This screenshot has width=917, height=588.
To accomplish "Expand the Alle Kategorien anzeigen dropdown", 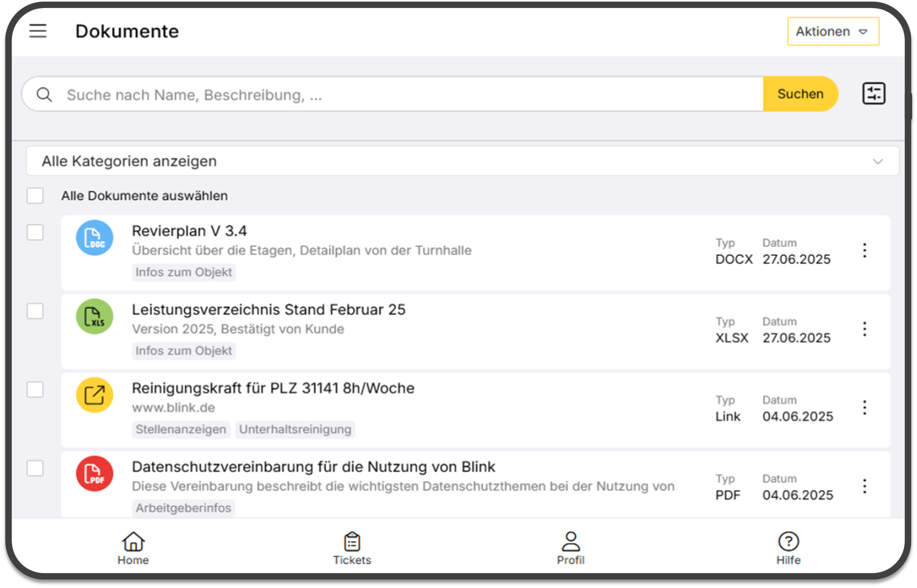I will click(x=462, y=161).
